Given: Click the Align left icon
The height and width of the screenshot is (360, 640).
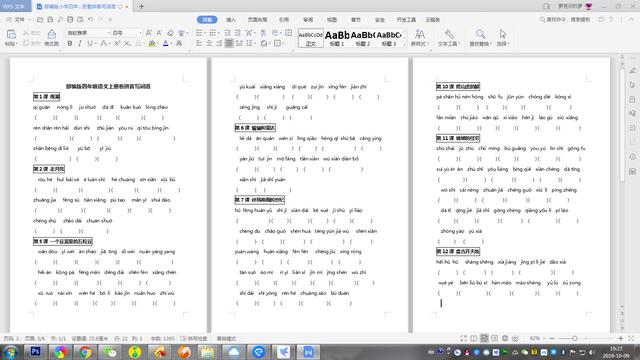Looking at the screenshot, I should point(199,43).
